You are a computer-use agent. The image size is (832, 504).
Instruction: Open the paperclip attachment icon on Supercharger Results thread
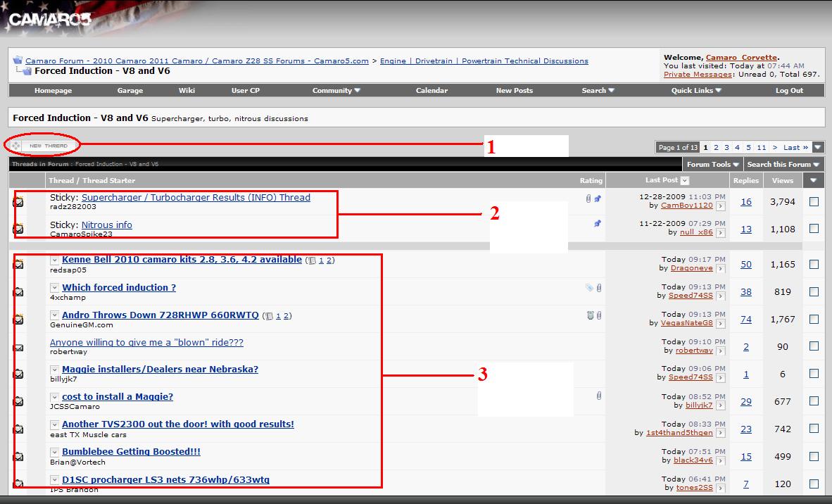pos(588,198)
